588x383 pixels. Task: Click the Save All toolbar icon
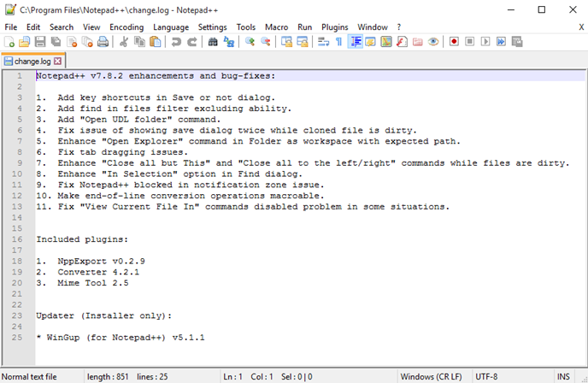pyautogui.click(x=56, y=42)
